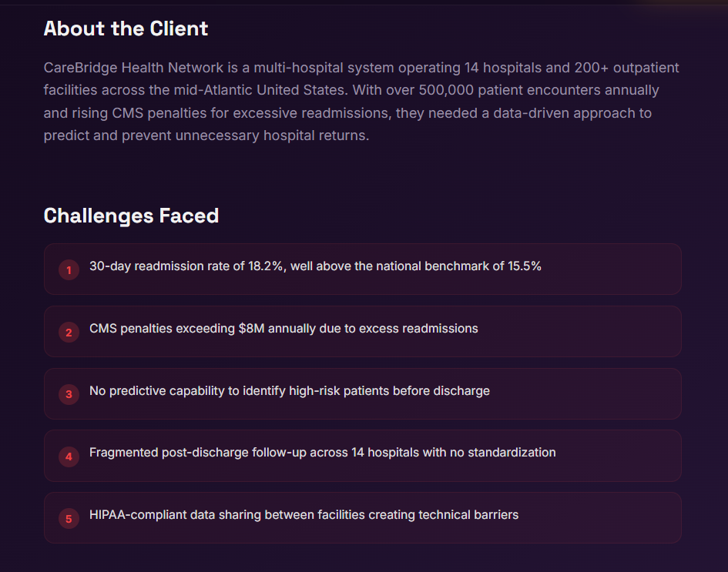Click the number 1 badge icon
The image size is (728, 572).
(69, 269)
